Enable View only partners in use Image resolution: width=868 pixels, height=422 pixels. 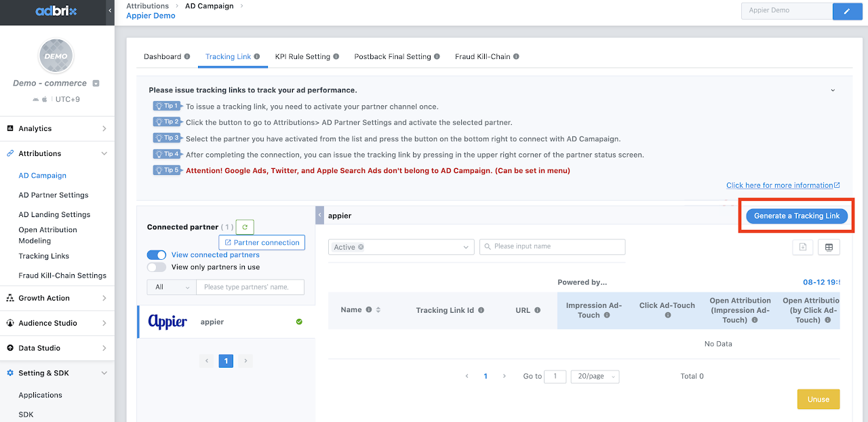pos(157,267)
